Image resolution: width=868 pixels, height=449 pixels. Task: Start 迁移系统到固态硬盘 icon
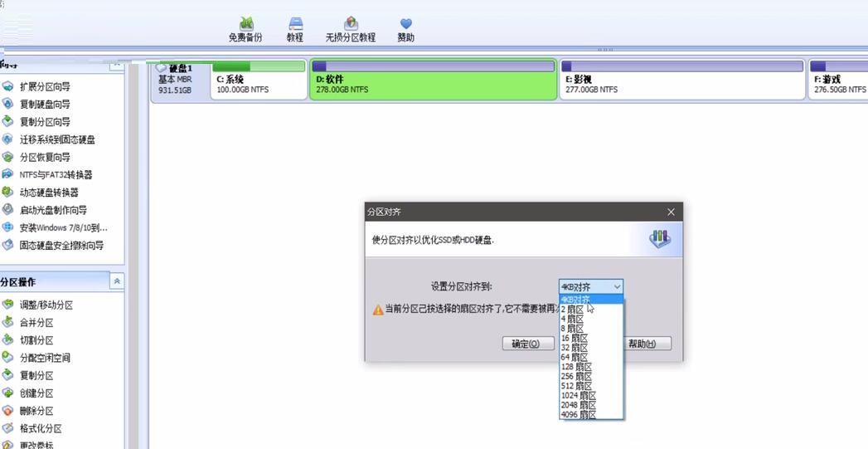(7, 139)
